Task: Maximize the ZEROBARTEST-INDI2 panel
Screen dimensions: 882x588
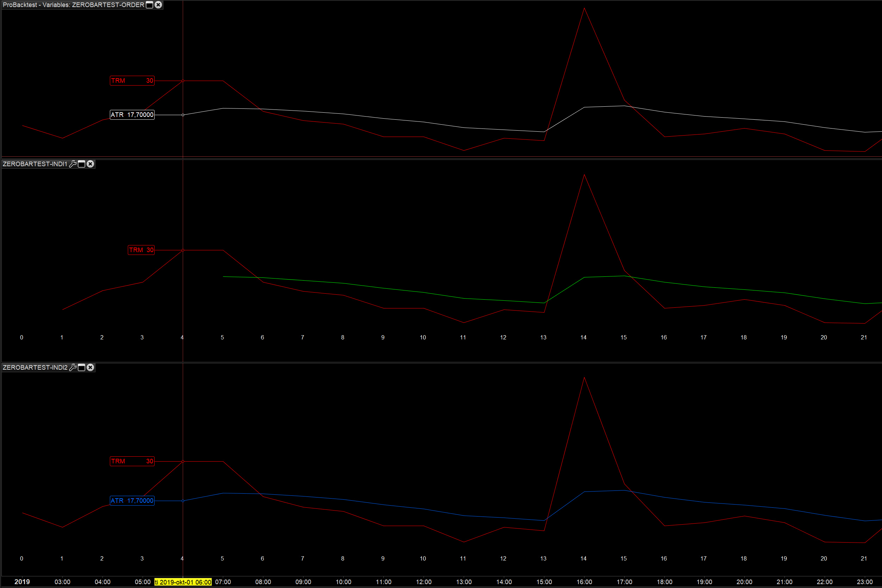Action: click(x=81, y=368)
